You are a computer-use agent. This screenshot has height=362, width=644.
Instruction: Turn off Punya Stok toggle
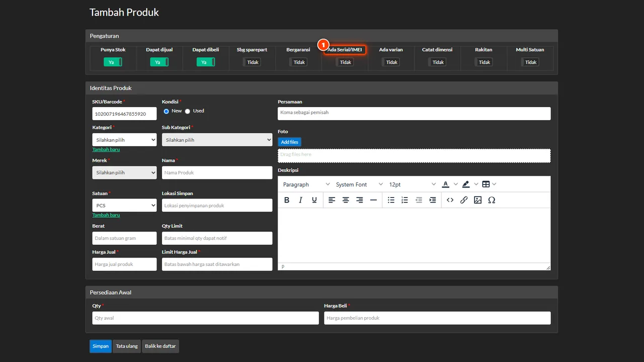pyautogui.click(x=113, y=62)
